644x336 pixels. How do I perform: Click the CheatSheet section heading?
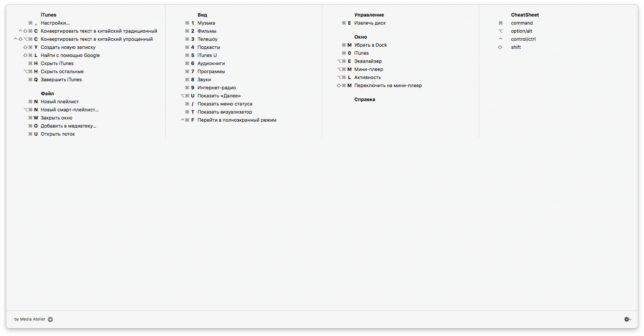[x=525, y=15]
